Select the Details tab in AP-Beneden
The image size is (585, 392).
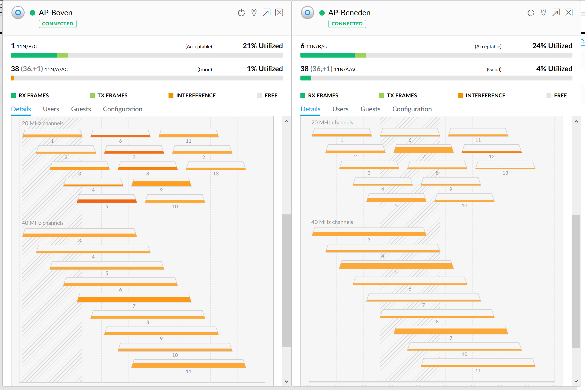(x=310, y=109)
